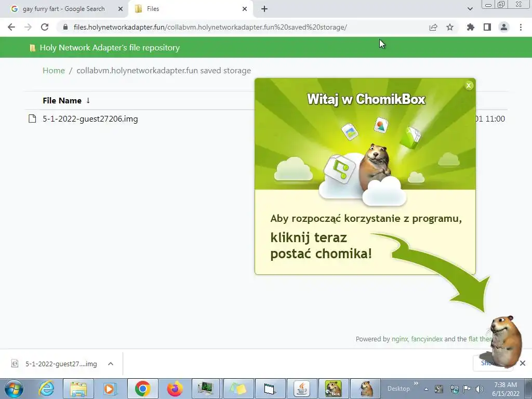Open the clock showing 7:38 AM
The width and height of the screenshot is (532, 399).
point(506,389)
